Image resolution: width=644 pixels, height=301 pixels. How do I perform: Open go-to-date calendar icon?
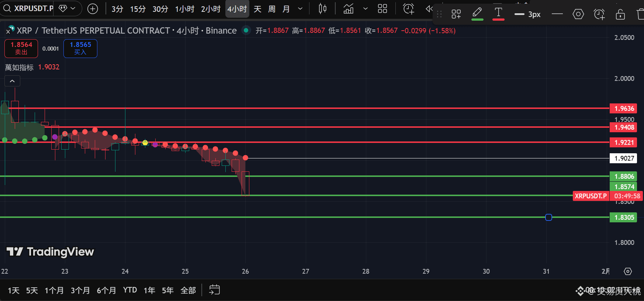point(214,290)
